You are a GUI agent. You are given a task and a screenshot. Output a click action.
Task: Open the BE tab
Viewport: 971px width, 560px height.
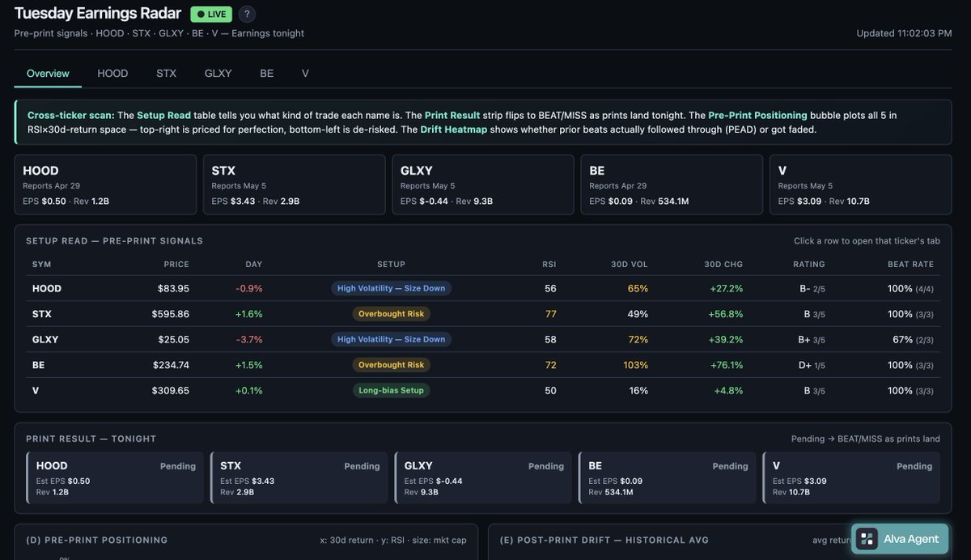pyautogui.click(x=266, y=73)
